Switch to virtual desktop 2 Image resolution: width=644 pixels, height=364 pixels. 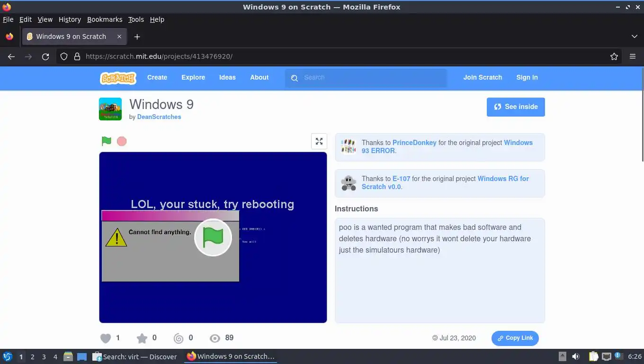[x=32, y=357]
